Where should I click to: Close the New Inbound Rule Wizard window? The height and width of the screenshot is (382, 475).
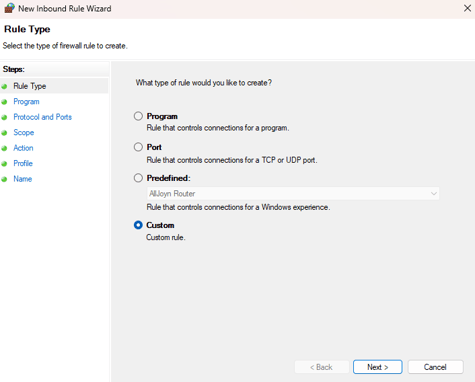point(467,8)
